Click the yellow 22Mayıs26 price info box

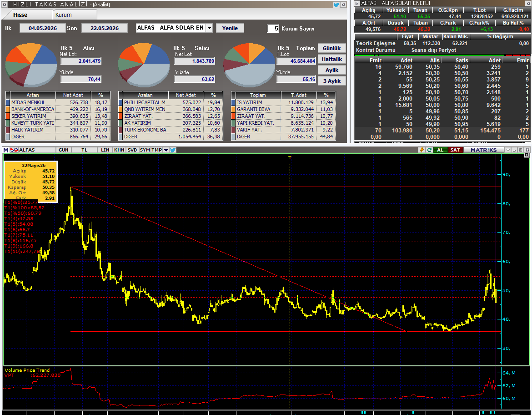(30, 182)
